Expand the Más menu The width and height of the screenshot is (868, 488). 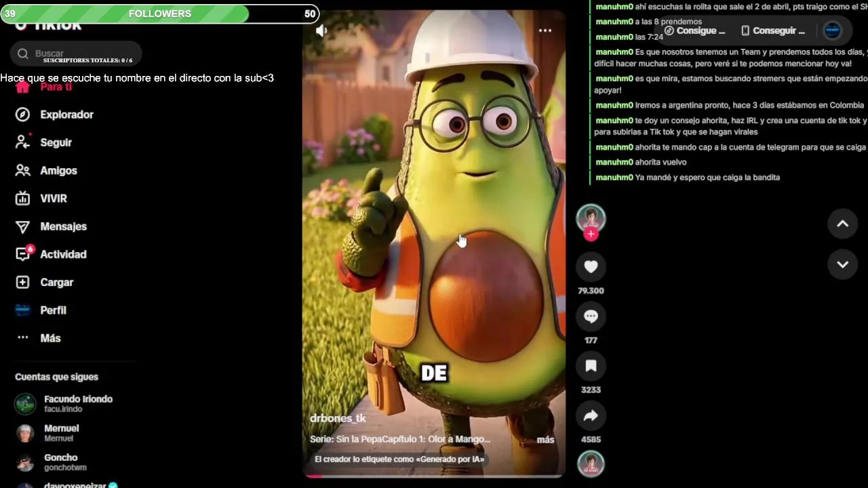[50, 338]
